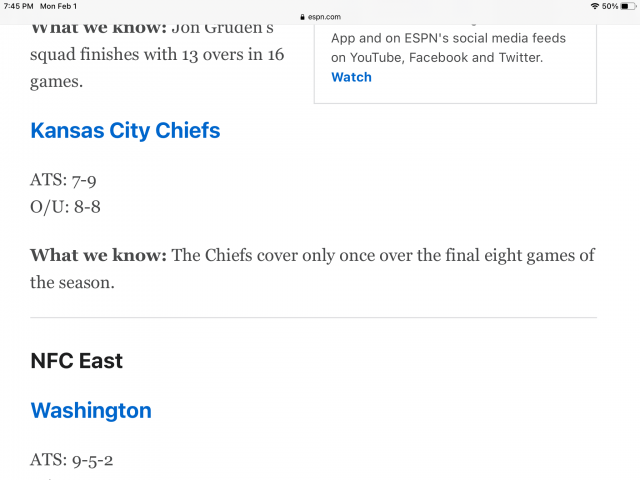Click the "Chiefs cover only once" sentence
640x480 pixels.
pos(300,255)
